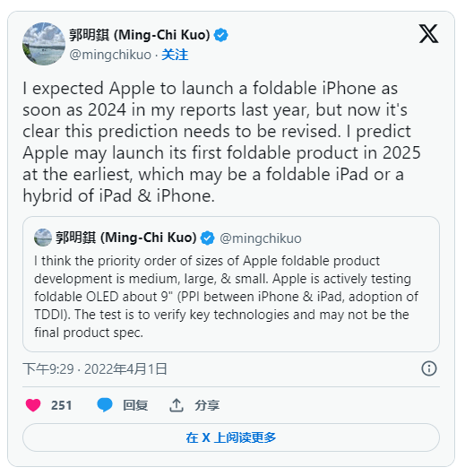465x476 pixels.
Task: Click the blue reply bubble icon
Action: (105, 405)
